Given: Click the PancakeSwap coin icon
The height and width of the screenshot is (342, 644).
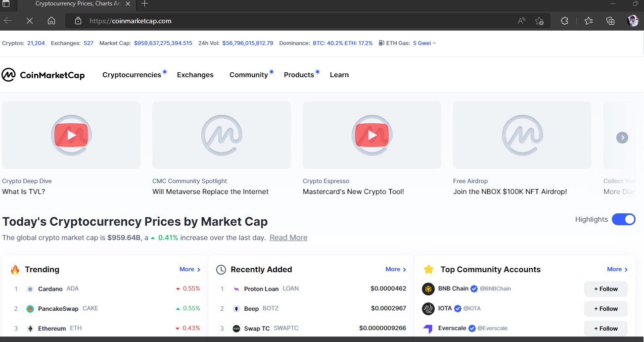Looking at the screenshot, I should (x=30, y=308).
